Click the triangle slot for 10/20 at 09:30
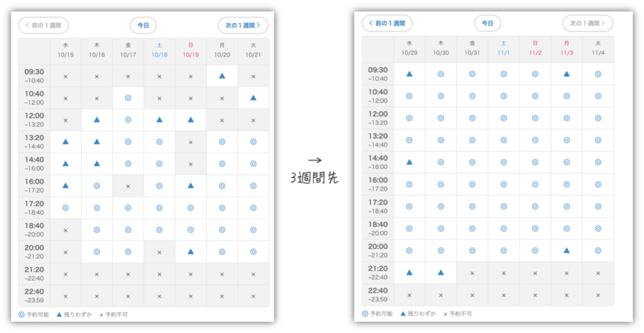 (222, 76)
